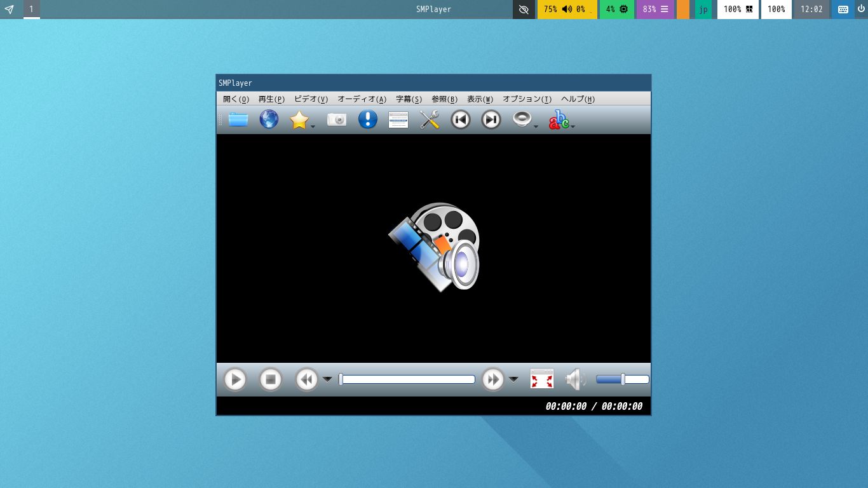Open the abc subtitles icon
Image resolution: width=868 pixels, height=488 pixels.
point(558,121)
